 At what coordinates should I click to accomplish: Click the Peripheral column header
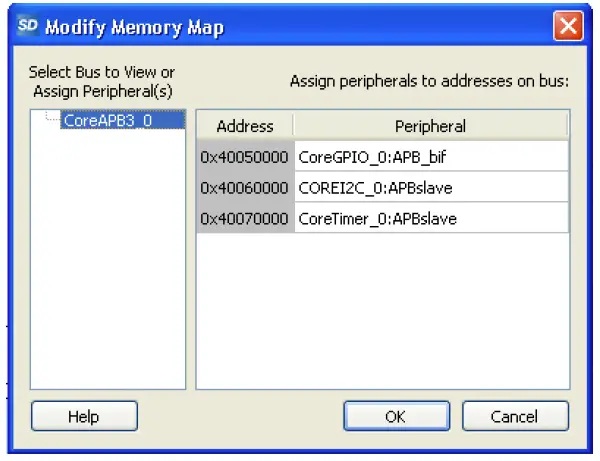[431, 126]
